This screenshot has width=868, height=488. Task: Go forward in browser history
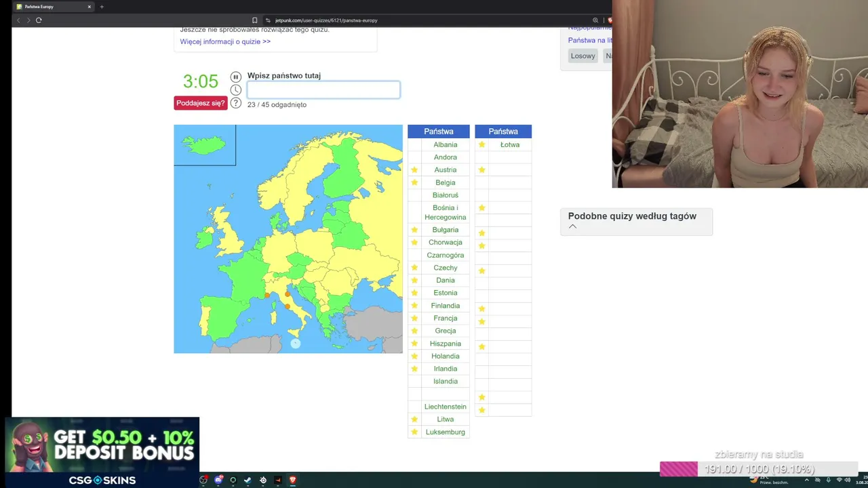tap(28, 20)
